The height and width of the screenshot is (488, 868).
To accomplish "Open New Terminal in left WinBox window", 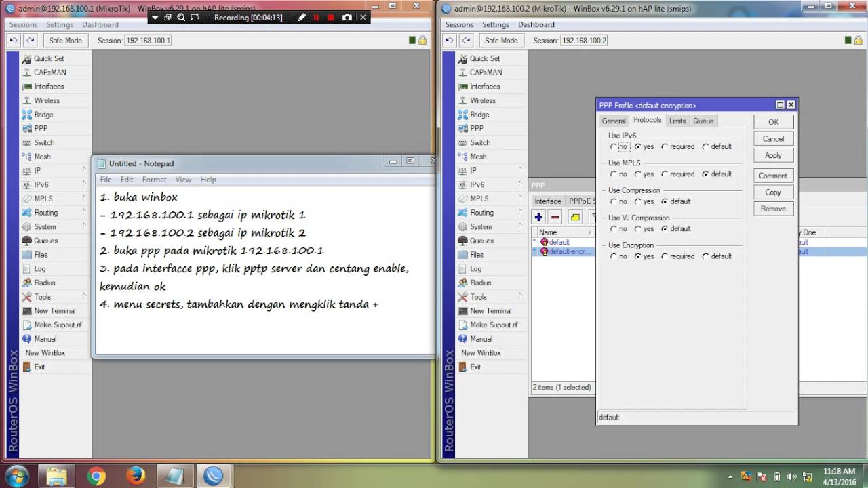I will 54,311.
